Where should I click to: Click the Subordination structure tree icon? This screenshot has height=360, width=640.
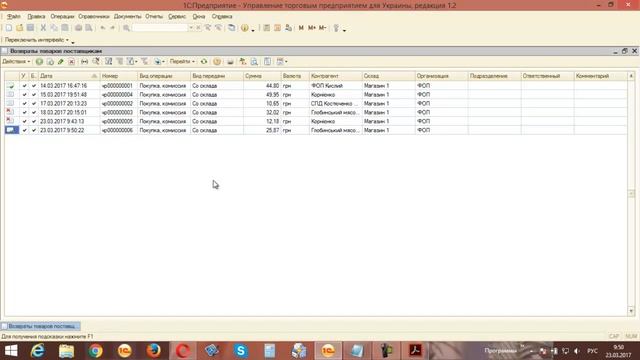[243, 62]
